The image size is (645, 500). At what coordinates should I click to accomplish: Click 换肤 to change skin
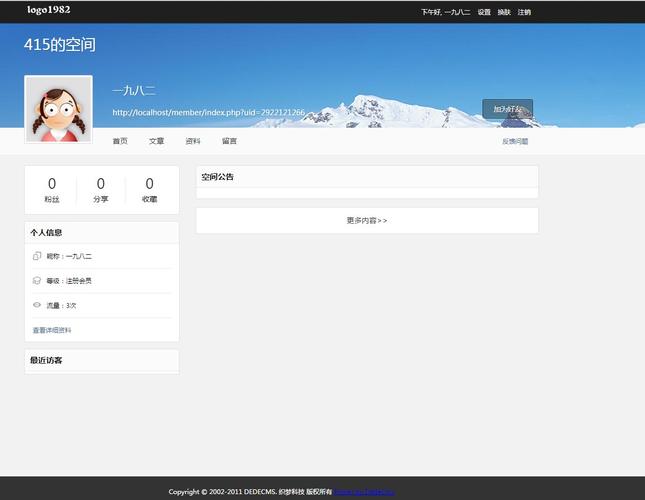point(504,12)
